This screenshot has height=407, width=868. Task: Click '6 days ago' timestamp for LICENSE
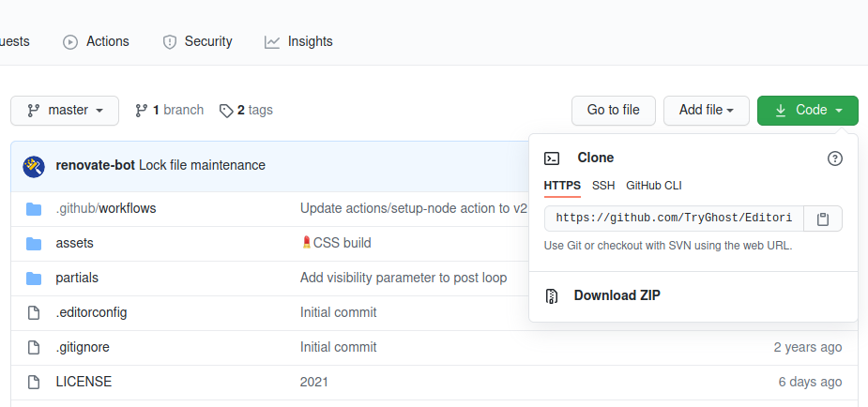click(x=811, y=382)
